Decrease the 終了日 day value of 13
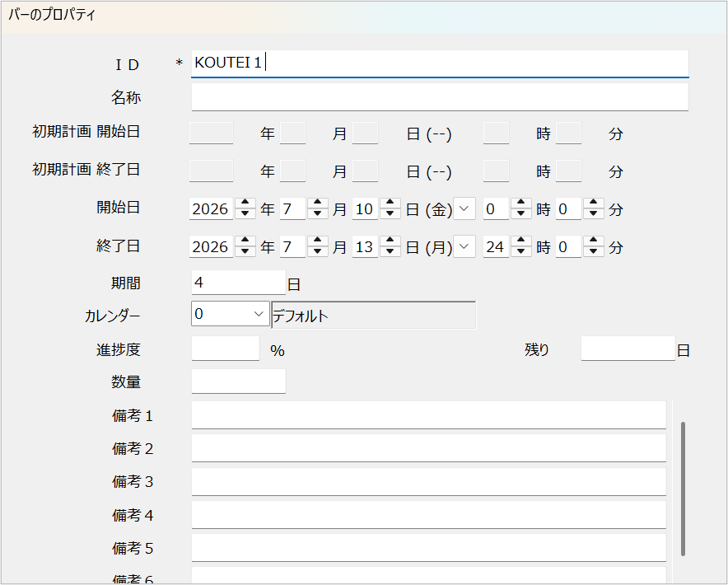The height and width of the screenshot is (585, 728). click(x=390, y=252)
